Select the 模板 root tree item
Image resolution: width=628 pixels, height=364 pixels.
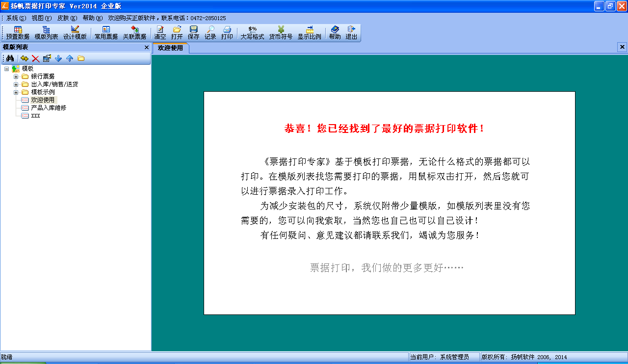[27, 69]
